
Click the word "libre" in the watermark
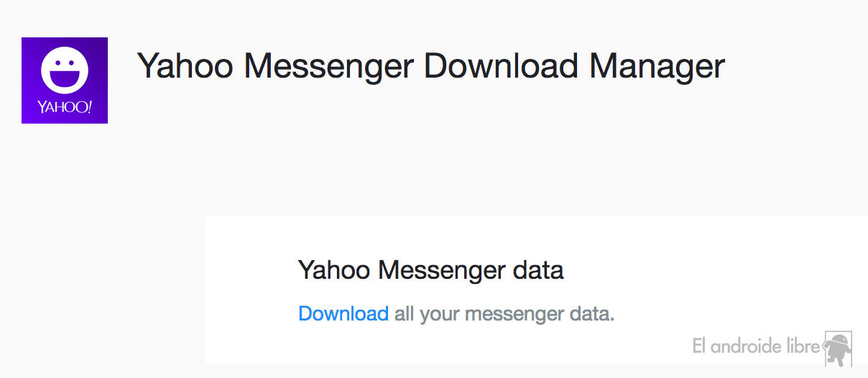coord(801,346)
